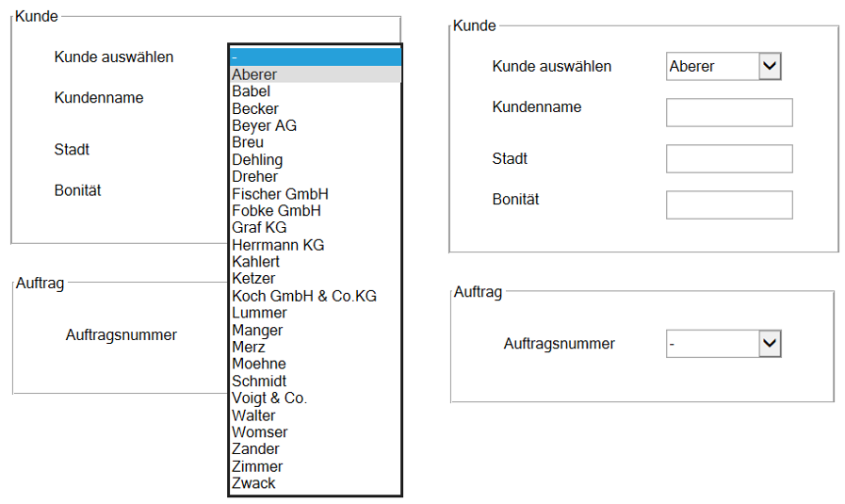Select Dehling from the customer list

pos(316,160)
